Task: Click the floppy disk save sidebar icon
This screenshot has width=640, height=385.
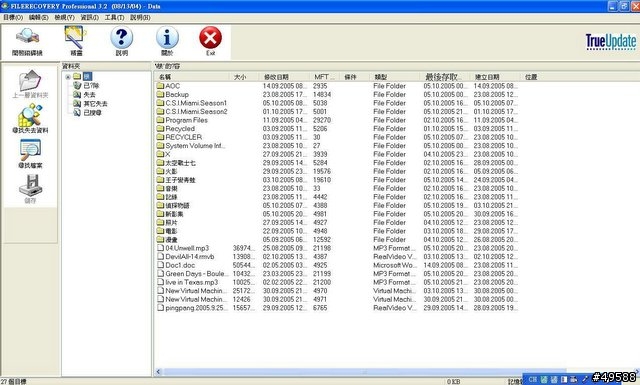Action: tap(30, 185)
